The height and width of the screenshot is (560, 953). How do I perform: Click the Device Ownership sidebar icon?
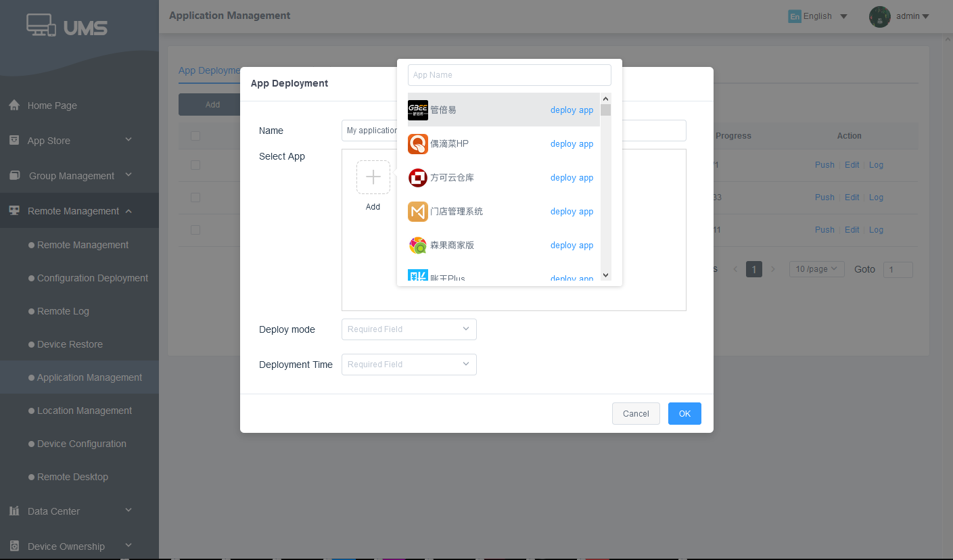[x=14, y=546]
